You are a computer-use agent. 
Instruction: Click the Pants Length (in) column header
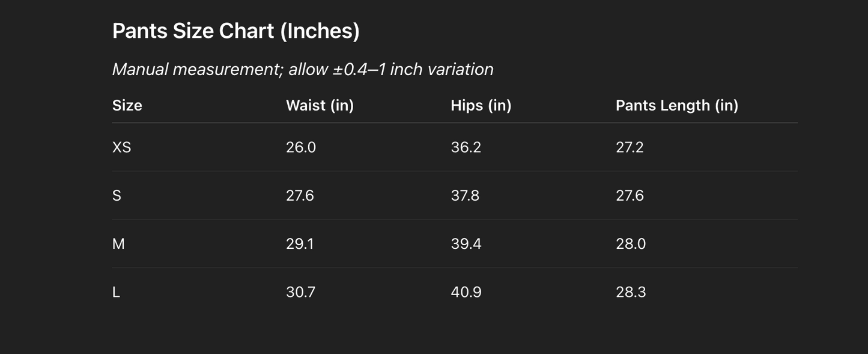coord(676,105)
